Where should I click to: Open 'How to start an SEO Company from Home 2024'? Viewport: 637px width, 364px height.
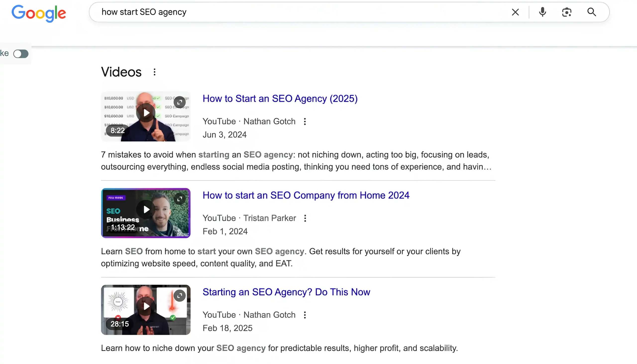(x=306, y=195)
